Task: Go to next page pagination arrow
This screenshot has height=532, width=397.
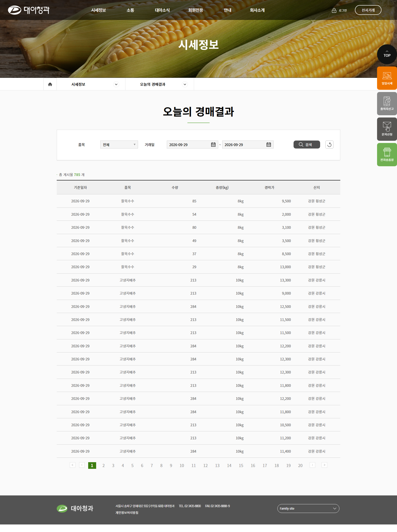Action: tap(312, 465)
